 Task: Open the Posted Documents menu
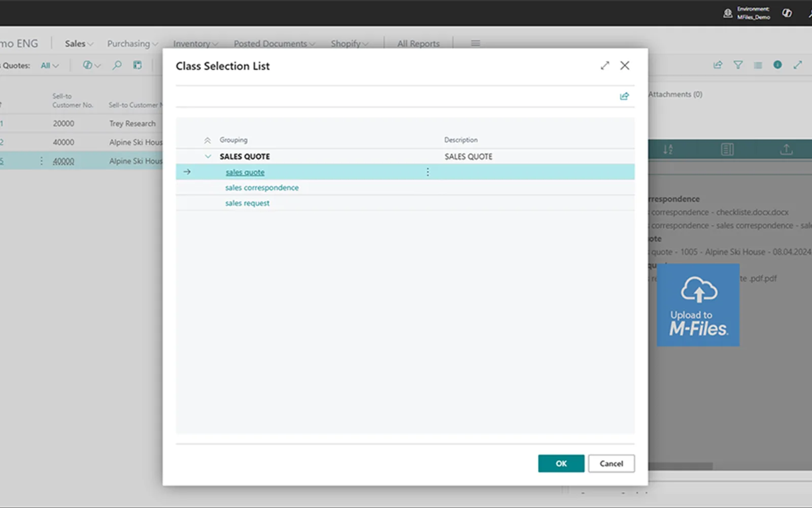pos(274,44)
